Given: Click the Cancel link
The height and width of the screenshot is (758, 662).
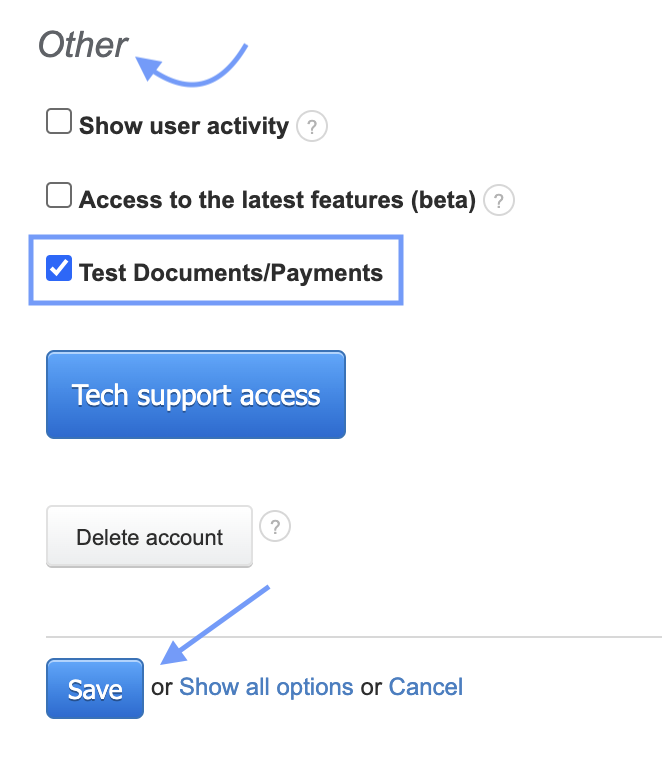Looking at the screenshot, I should 426,687.
